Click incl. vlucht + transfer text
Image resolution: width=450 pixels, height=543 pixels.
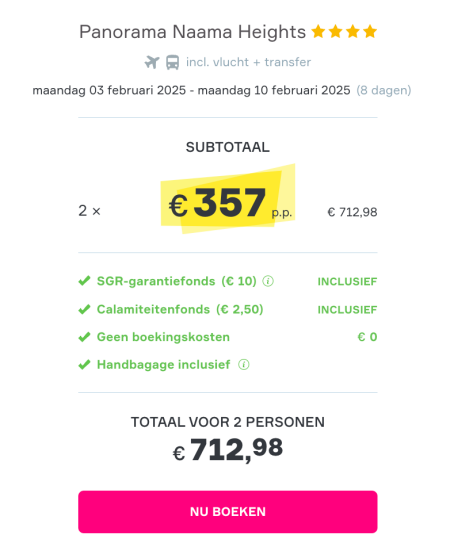coord(248,62)
